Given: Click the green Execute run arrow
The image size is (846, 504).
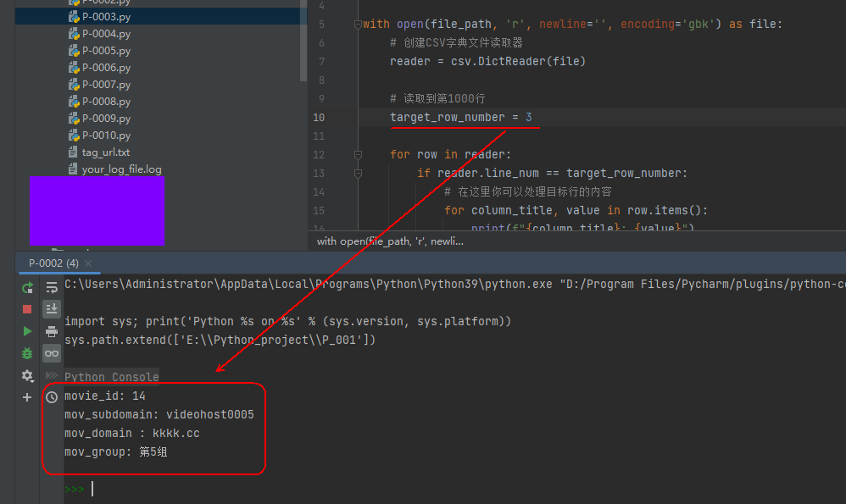Looking at the screenshot, I should [27, 331].
